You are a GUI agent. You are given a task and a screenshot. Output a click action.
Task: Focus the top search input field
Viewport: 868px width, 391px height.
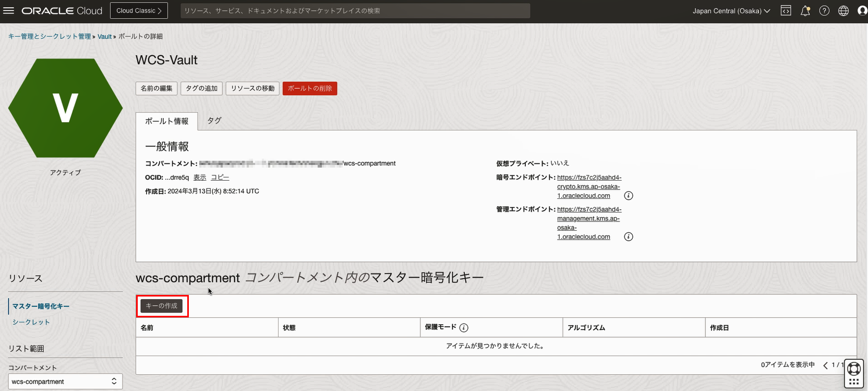[x=355, y=10]
